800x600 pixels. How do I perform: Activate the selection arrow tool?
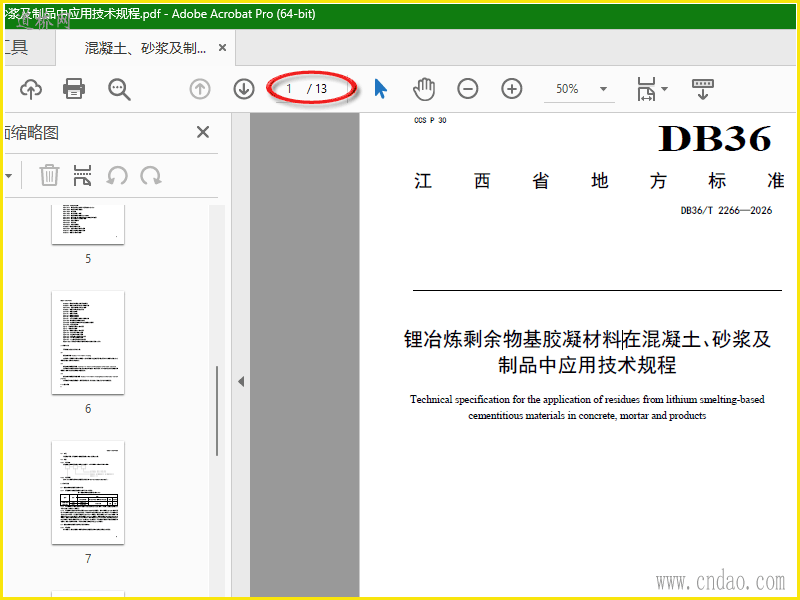coord(381,89)
